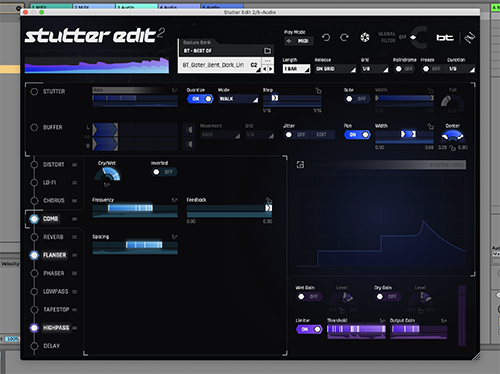
Task: Click the iZotope logo icon
Action: [469, 38]
